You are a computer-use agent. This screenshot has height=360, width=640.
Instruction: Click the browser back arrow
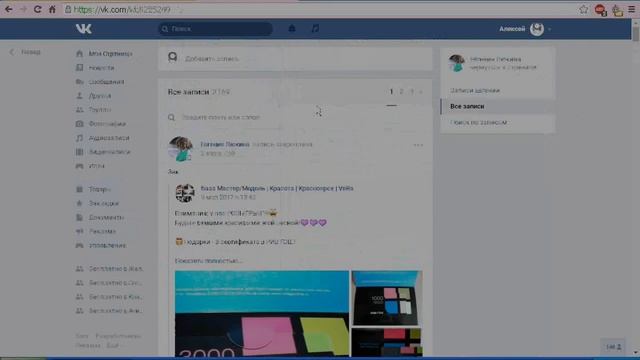(9, 9)
